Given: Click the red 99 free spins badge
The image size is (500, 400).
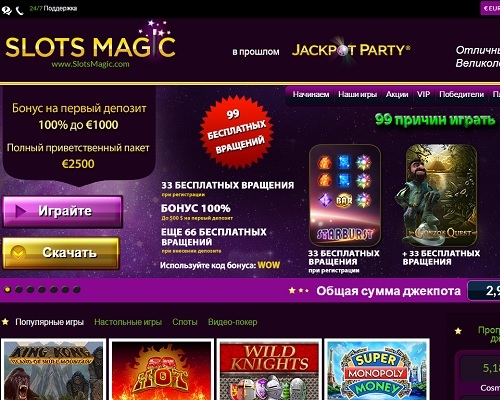Looking at the screenshot, I should (237, 132).
